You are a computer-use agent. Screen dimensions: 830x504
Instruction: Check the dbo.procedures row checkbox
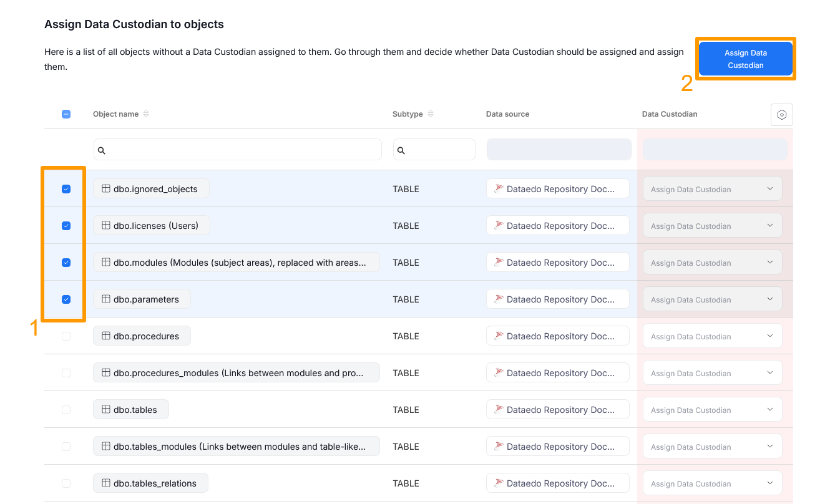click(66, 336)
